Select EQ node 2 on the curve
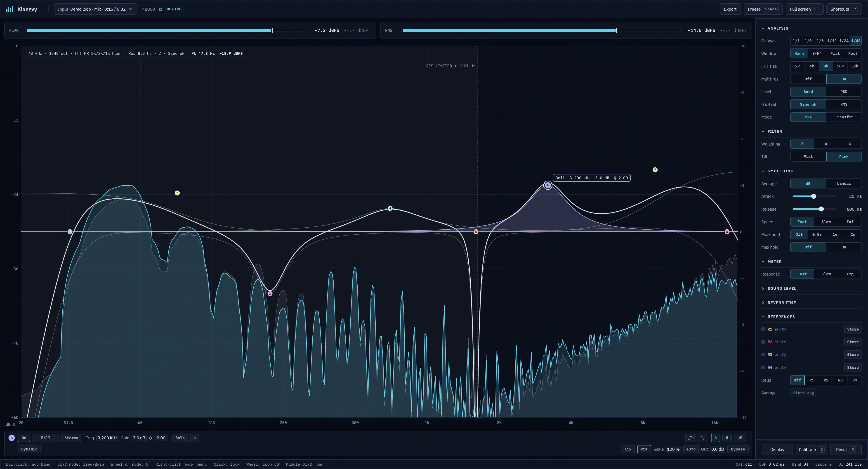 (x=177, y=193)
